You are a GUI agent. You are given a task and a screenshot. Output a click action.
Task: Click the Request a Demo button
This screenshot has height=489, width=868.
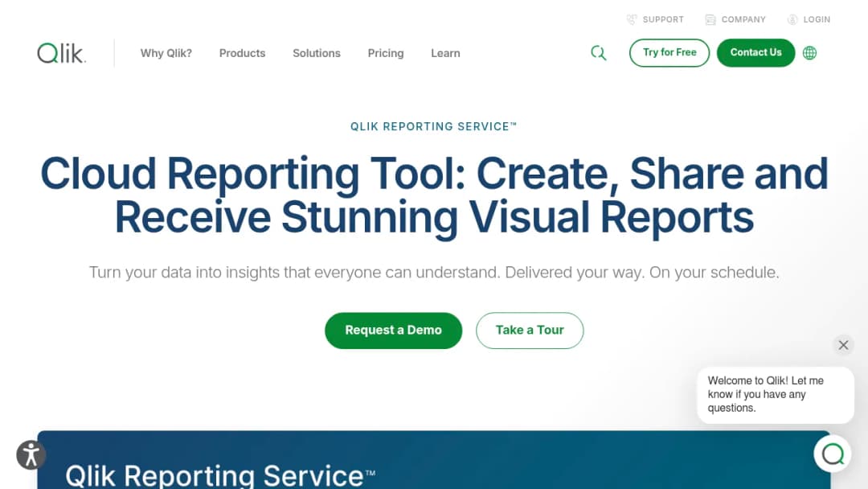[x=394, y=331]
